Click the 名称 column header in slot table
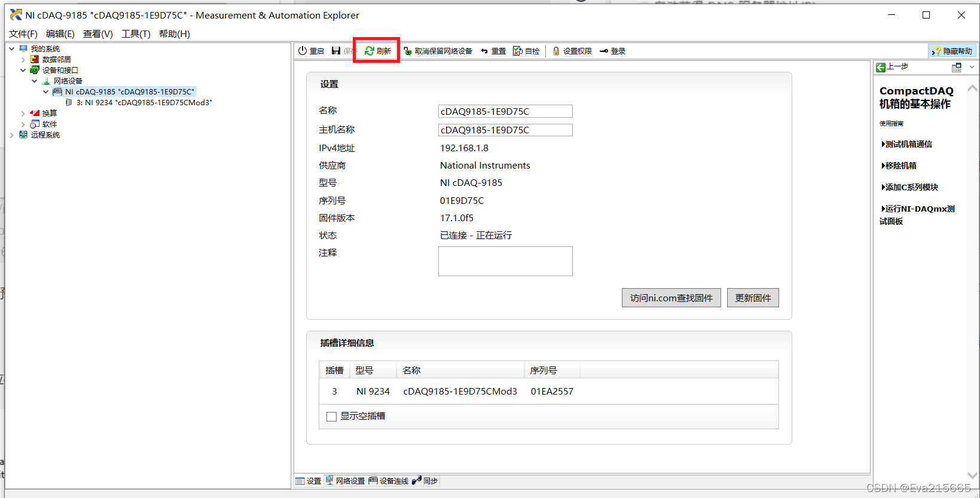This screenshot has width=980, height=498. (x=460, y=370)
